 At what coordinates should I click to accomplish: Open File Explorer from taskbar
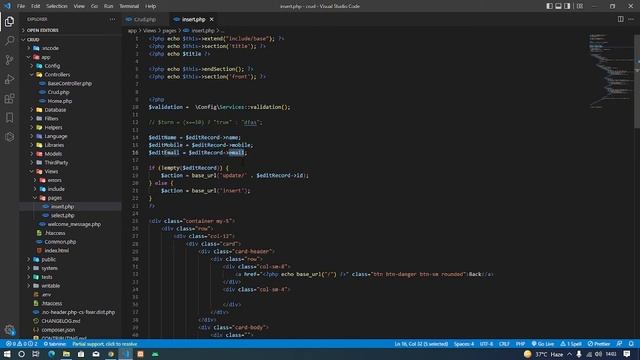[66, 354]
